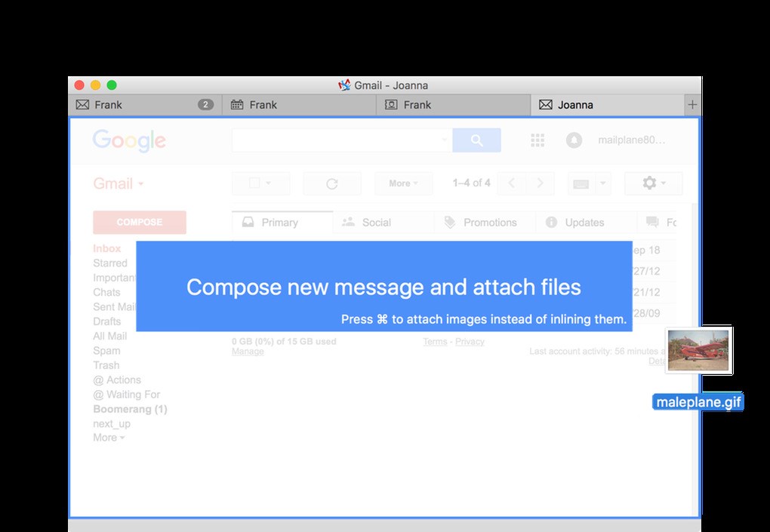Open the Frank calendar tab
This screenshot has height=532, width=770.
click(299, 105)
